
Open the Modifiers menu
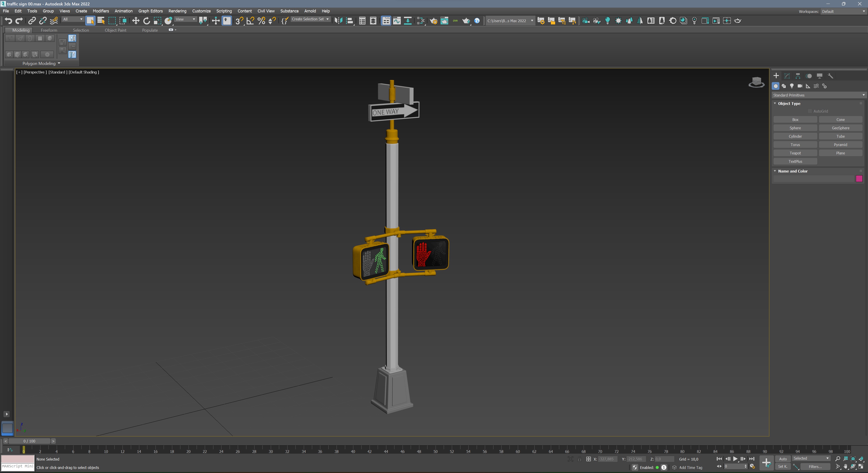pyautogui.click(x=101, y=11)
